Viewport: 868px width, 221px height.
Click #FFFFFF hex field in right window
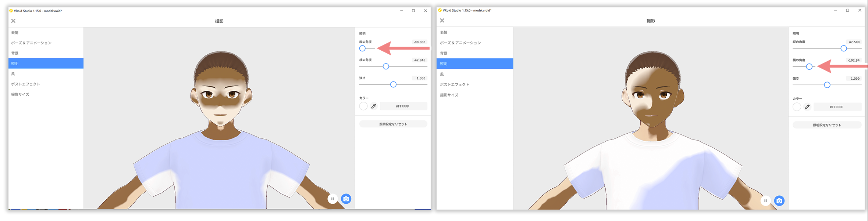tap(837, 107)
